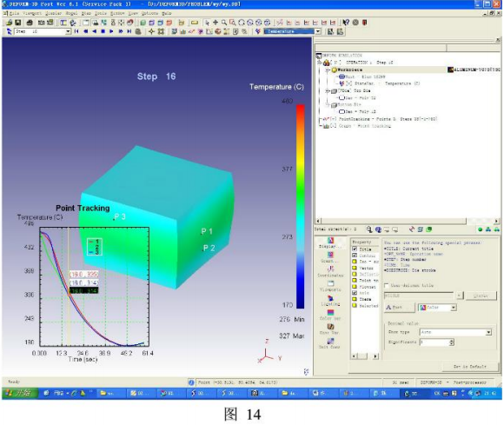Click the context help arrow icon
The width and height of the screenshot is (504, 425).
click(x=346, y=23)
